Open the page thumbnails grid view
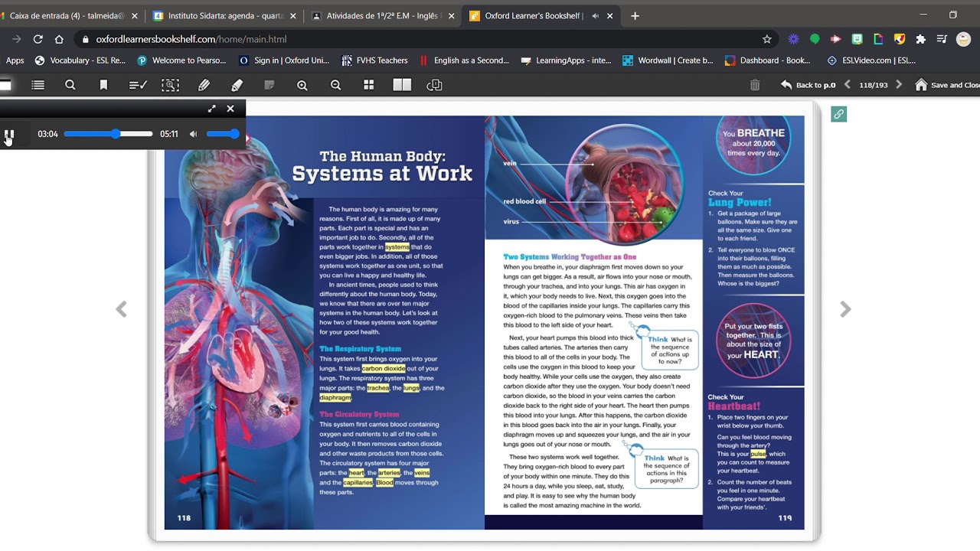Screen dimensions: 980x551 [x=368, y=85]
